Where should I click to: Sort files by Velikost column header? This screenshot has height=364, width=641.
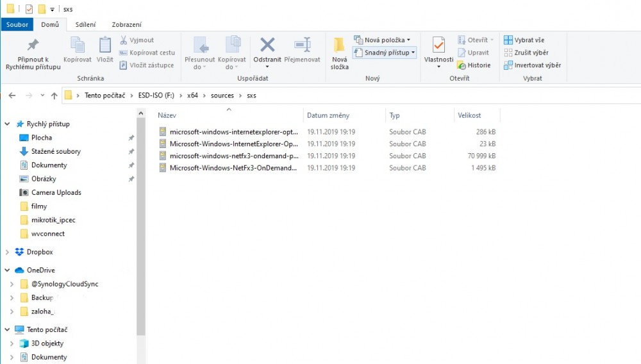(469, 115)
